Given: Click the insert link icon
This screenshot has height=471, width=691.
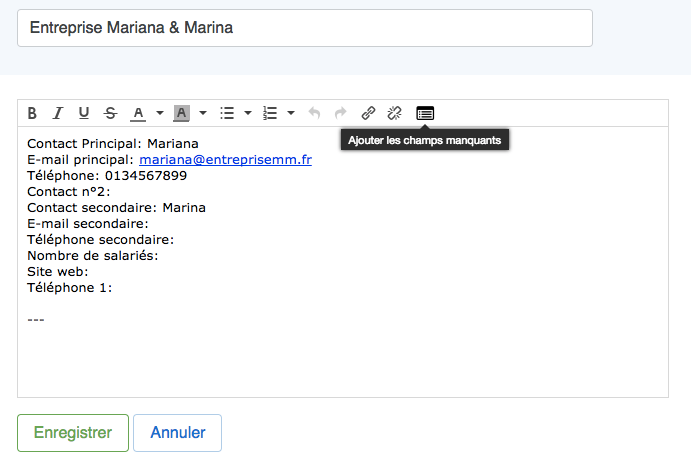Looking at the screenshot, I should coord(368,113).
